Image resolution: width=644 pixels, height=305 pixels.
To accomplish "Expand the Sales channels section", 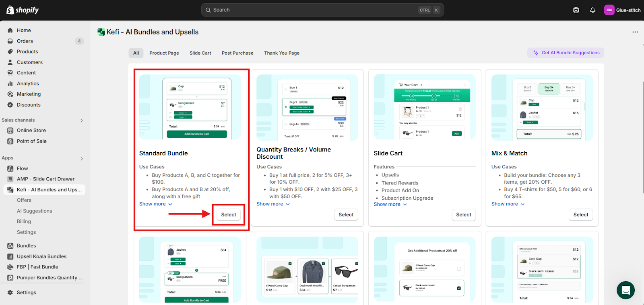I will click(82, 120).
